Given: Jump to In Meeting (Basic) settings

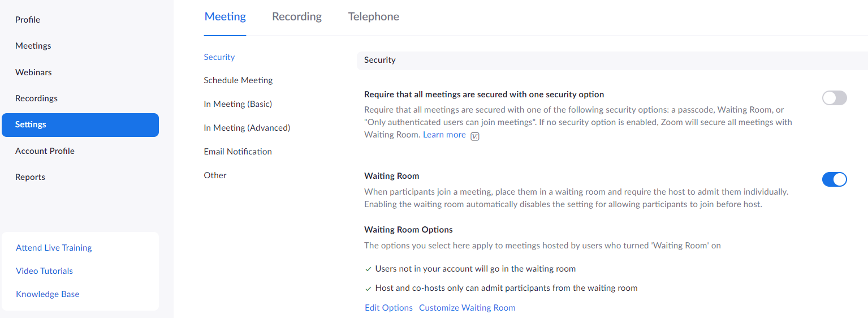Looking at the screenshot, I should coord(237,104).
